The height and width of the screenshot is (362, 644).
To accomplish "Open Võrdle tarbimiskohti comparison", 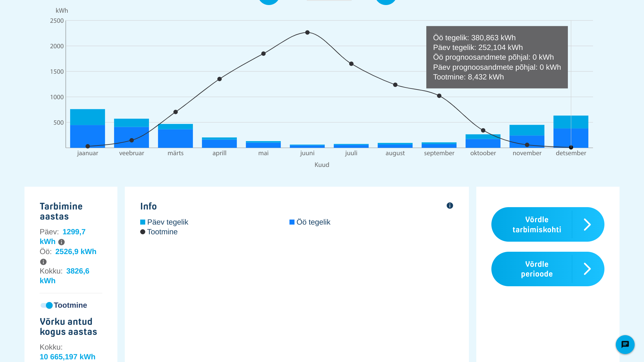I will (x=536, y=225).
